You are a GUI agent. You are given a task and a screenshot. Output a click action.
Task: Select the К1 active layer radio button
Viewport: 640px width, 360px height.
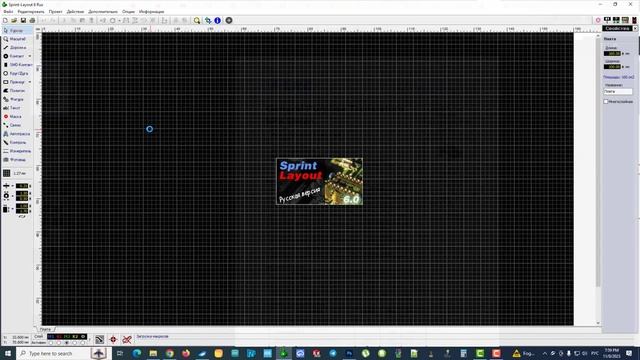[x=59, y=343]
